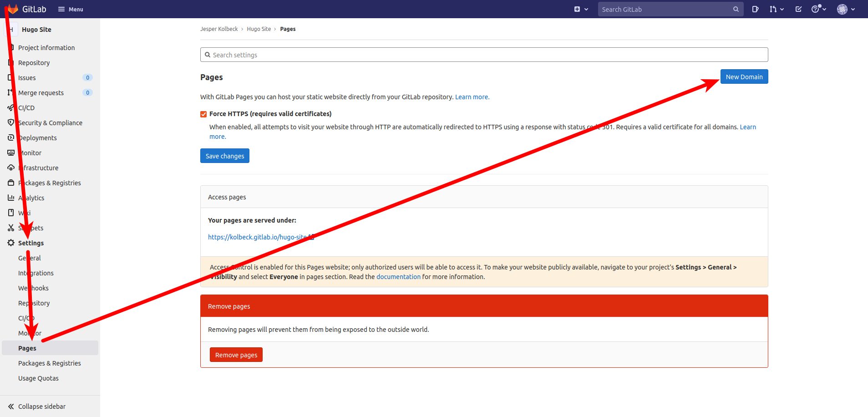Click the Merge requests count badge
Image resolution: width=868 pixels, height=417 pixels.
point(87,93)
